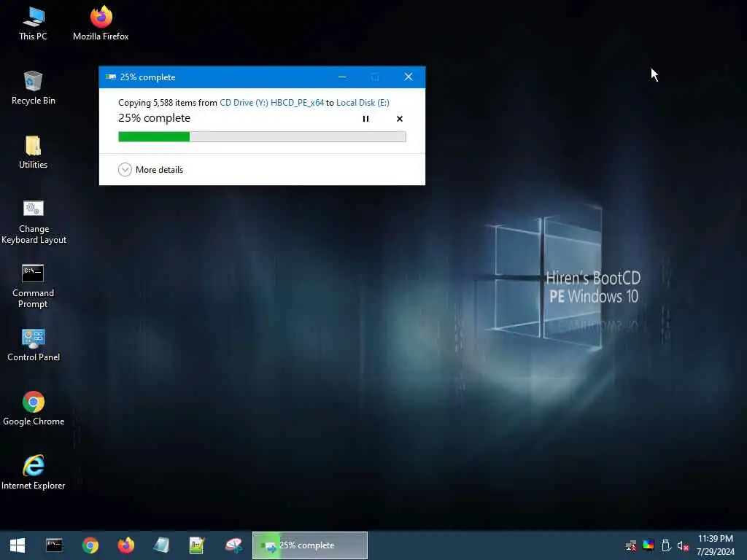The width and height of the screenshot is (747, 560).
Task: Open the clock showing 11:39 PM
Action: [715, 545]
